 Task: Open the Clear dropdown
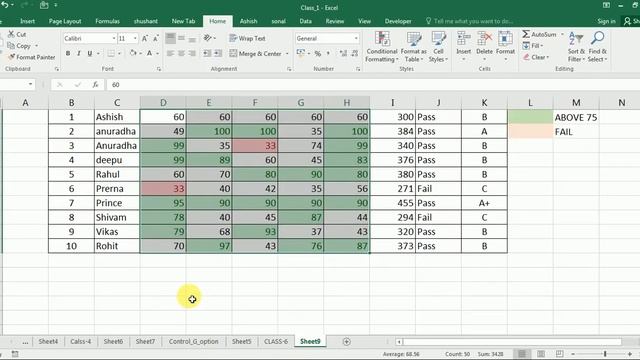click(x=536, y=57)
